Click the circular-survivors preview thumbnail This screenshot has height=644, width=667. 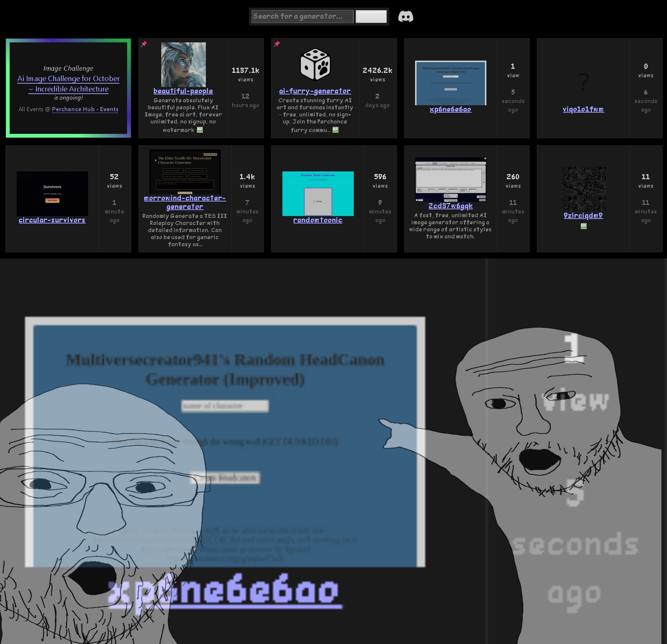click(x=52, y=193)
